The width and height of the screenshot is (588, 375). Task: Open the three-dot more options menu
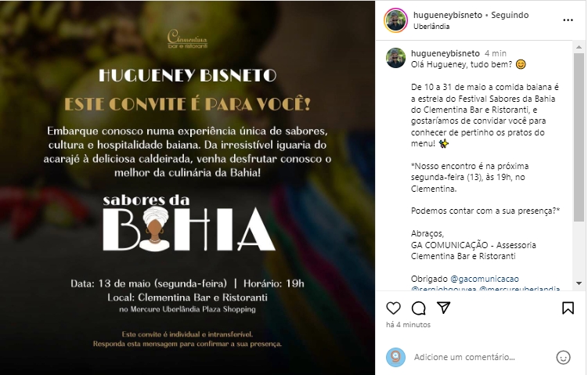pyautogui.click(x=568, y=20)
